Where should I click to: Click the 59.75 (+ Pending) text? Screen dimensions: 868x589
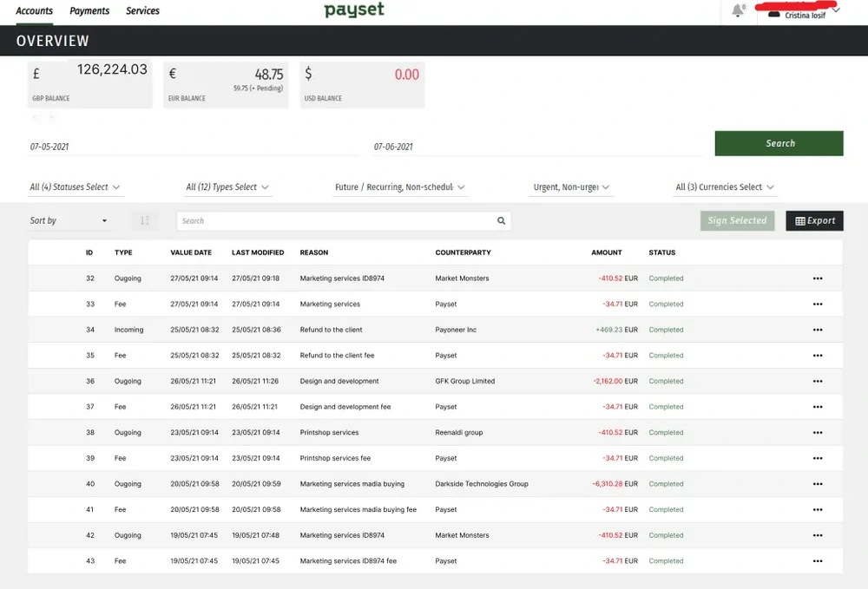pyautogui.click(x=258, y=88)
